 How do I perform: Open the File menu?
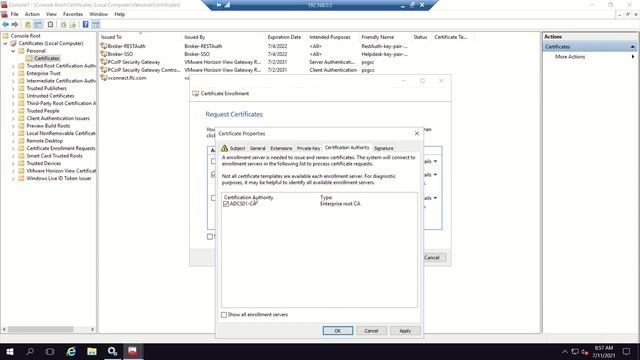(15, 14)
